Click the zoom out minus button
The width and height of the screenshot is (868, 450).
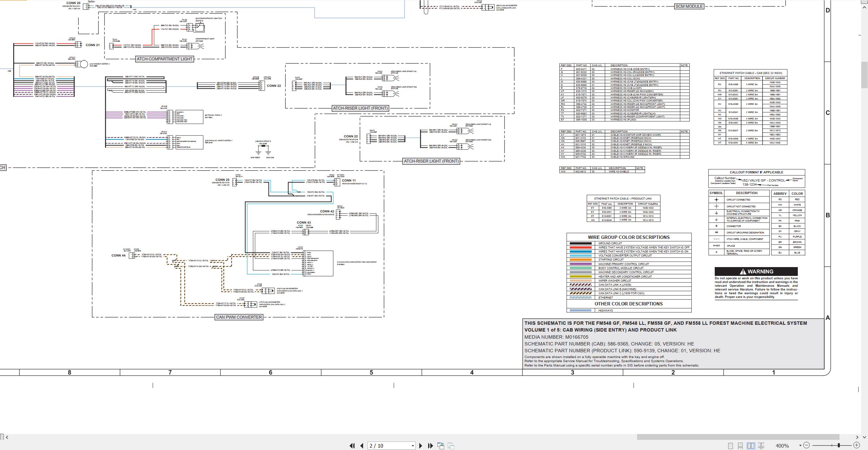pyautogui.click(x=807, y=445)
